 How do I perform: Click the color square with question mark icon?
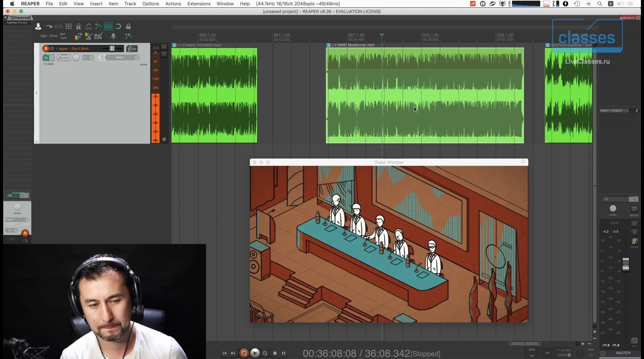78,36
